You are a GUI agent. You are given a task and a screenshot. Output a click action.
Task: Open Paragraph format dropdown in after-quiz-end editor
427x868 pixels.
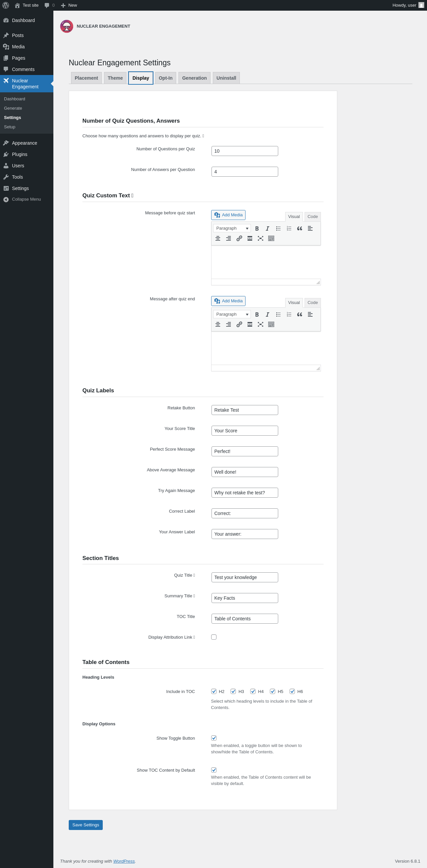(232, 314)
